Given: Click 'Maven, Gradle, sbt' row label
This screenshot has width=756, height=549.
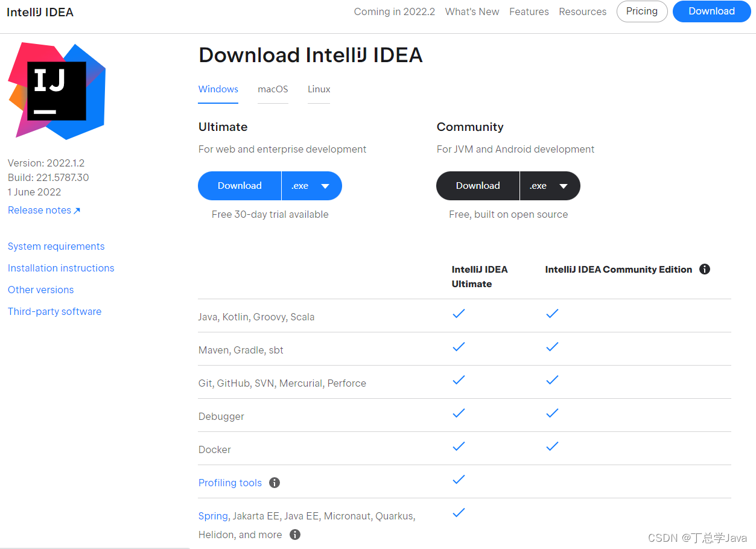Looking at the screenshot, I should point(241,350).
